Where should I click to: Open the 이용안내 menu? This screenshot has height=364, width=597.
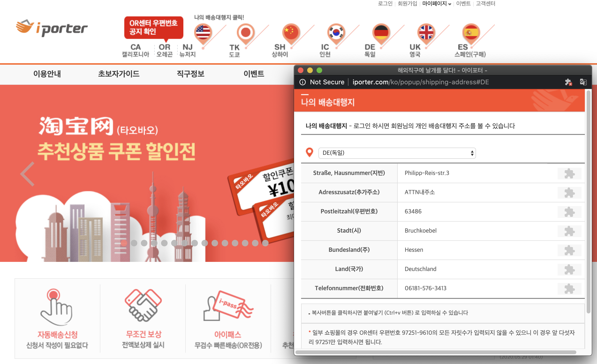[x=47, y=74]
